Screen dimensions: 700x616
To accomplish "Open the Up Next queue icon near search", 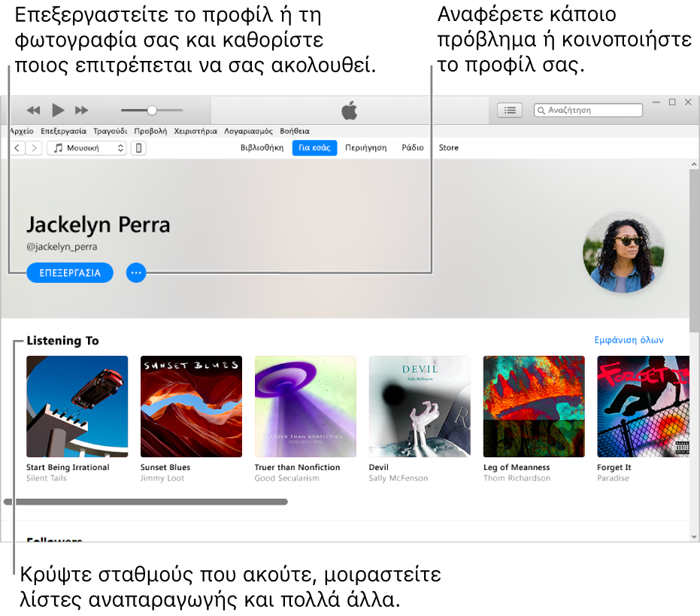I will (x=509, y=110).
